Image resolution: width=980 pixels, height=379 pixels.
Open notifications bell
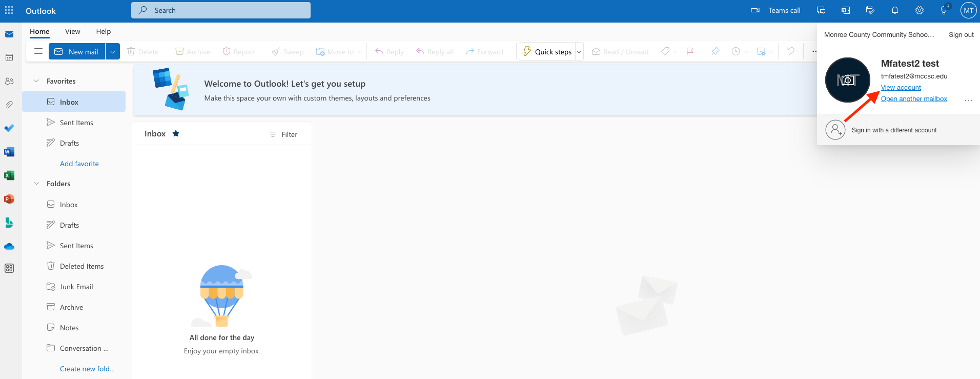tap(895, 10)
